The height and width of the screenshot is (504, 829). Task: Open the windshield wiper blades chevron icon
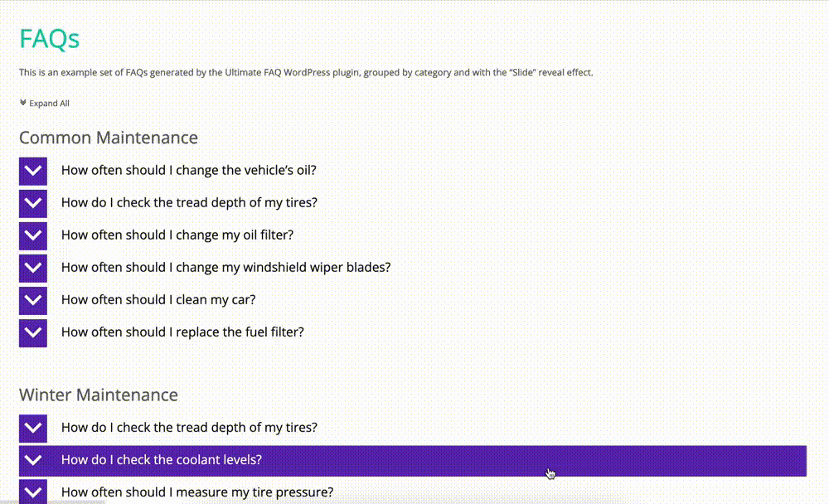click(33, 268)
